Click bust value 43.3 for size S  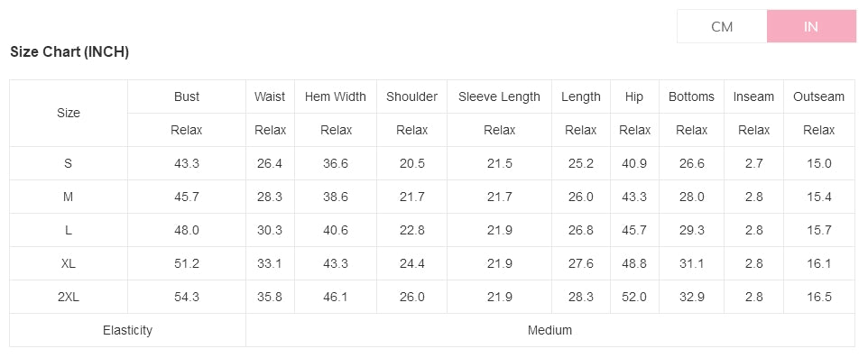(x=187, y=164)
